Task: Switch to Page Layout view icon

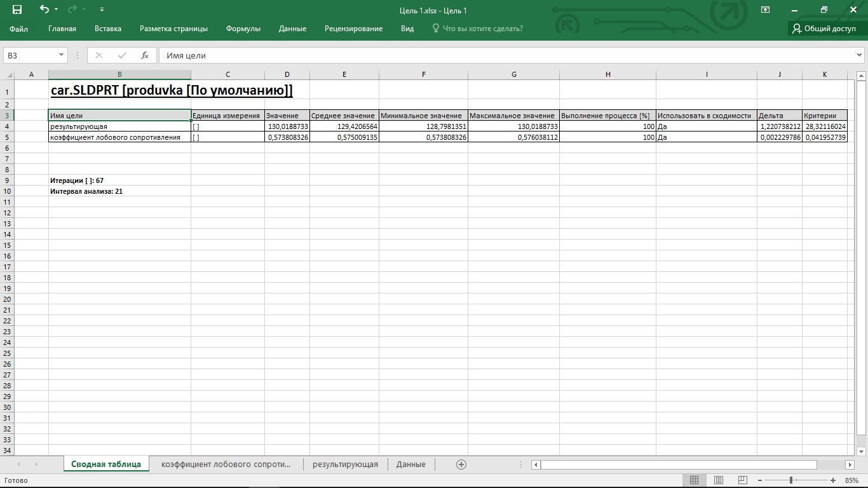Action: pyautogui.click(x=718, y=480)
